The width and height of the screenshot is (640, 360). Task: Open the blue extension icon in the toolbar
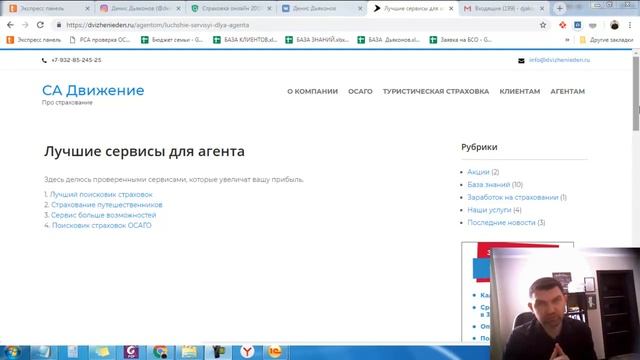tap(578, 25)
